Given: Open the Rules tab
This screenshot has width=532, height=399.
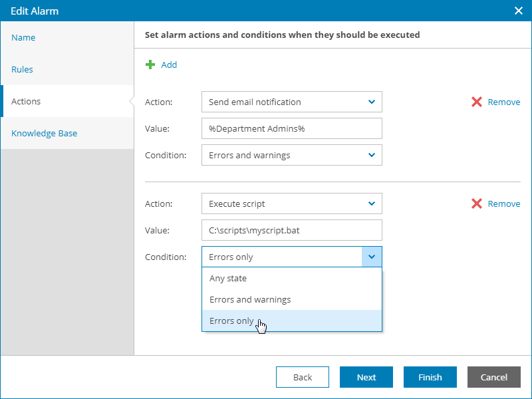Looking at the screenshot, I should (x=22, y=69).
